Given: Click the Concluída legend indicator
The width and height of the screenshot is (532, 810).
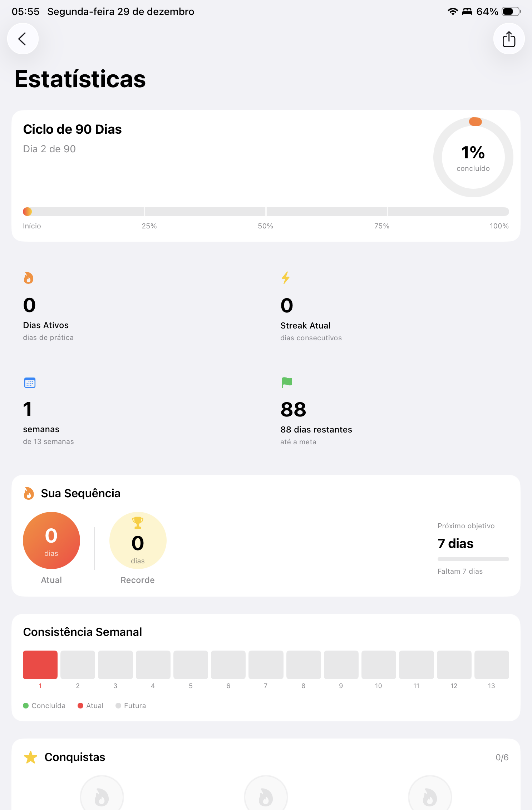Looking at the screenshot, I should 26,706.
